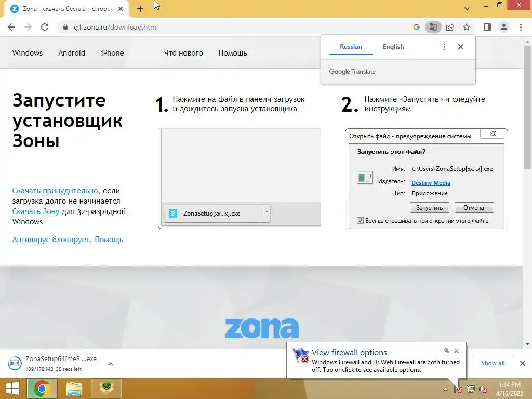Go back to the previous page
The image size is (532, 399).
pos(11,27)
